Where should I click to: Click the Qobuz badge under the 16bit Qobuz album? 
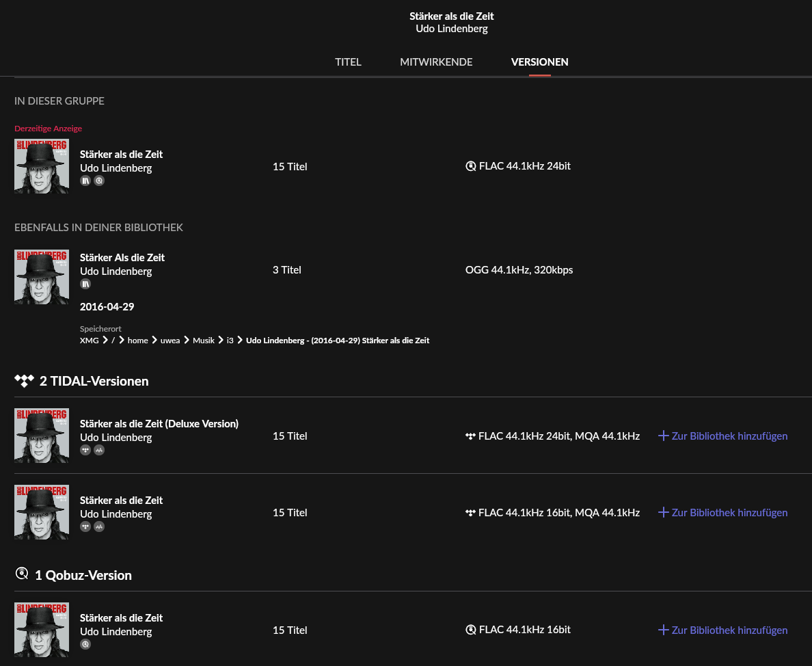click(85, 644)
